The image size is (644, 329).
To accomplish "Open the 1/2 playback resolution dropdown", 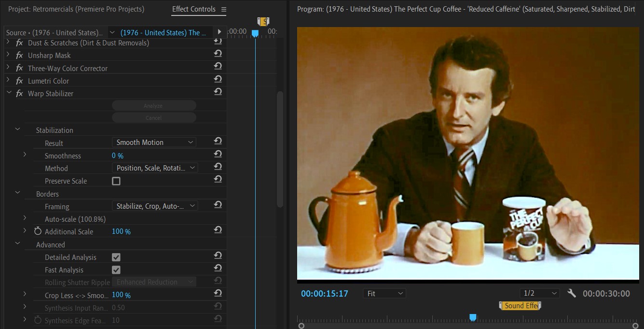I will [540, 293].
